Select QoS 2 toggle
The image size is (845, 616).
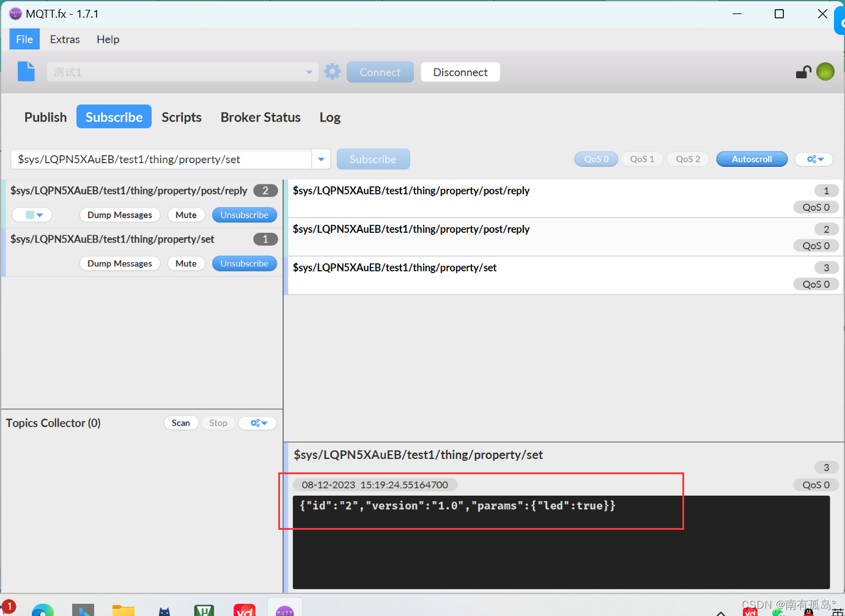pyautogui.click(x=688, y=159)
